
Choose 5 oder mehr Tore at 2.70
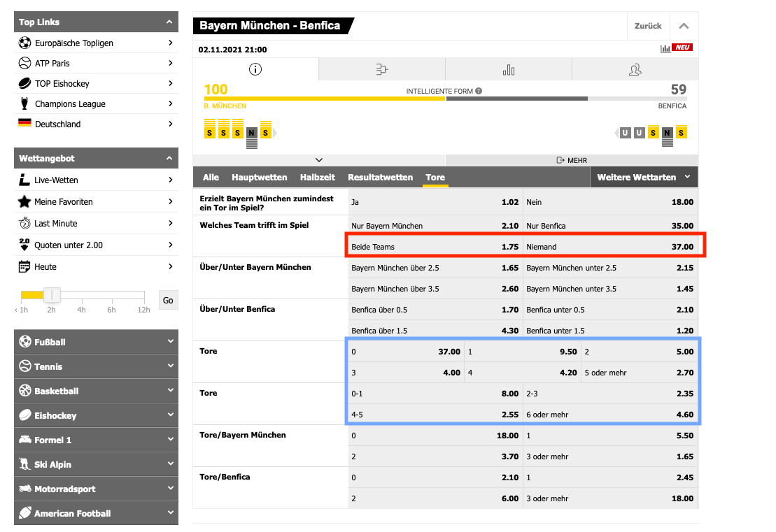[640, 373]
